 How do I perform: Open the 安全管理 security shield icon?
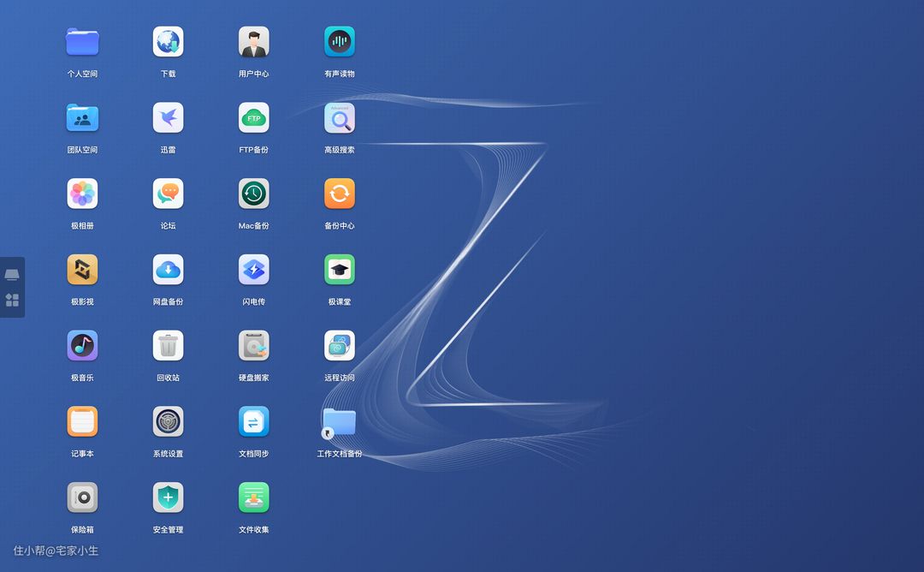(168, 498)
